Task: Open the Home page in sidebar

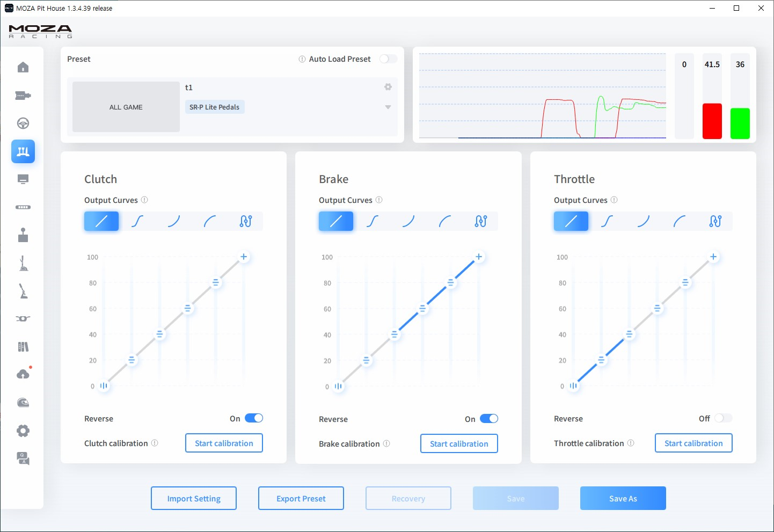Action: coord(23,67)
